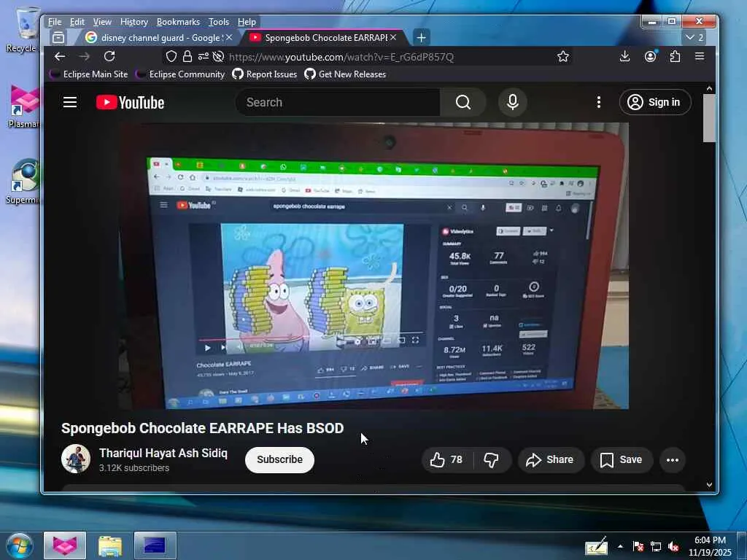Open the tab overview icon left of the tabs
The image size is (747, 560).
point(58,37)
